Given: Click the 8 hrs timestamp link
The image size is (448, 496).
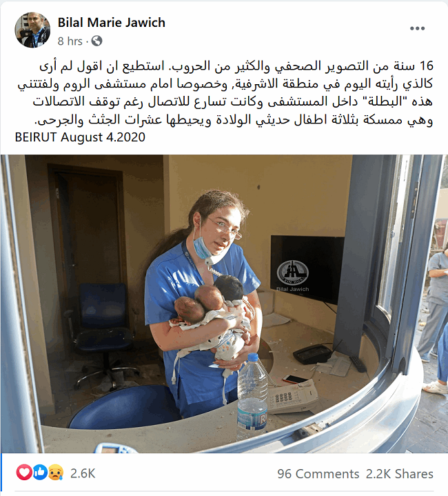Looking at the screenshot, I should pos(70,41).
